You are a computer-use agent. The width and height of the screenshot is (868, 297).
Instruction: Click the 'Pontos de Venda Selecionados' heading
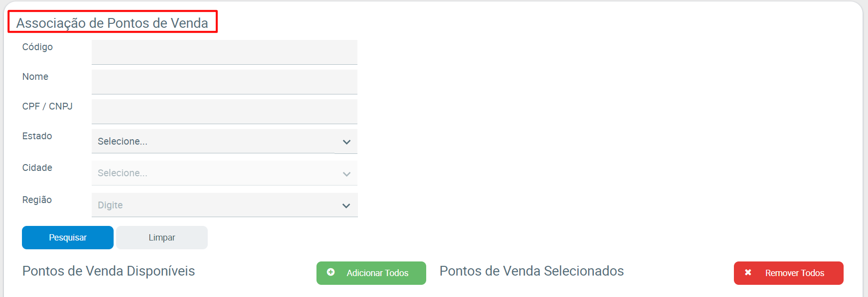532,271
